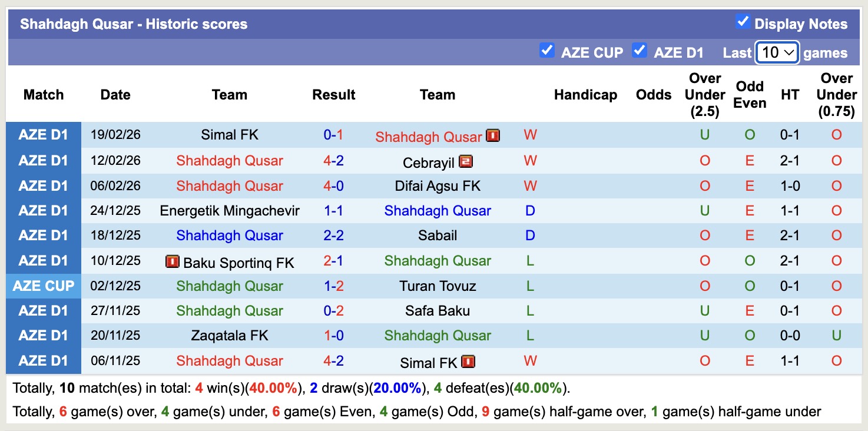Viewport: 868px width, 431px height.
Task: Click the 4-0 result in the Difai Agsu row
Action: click(x=333, y=185)
